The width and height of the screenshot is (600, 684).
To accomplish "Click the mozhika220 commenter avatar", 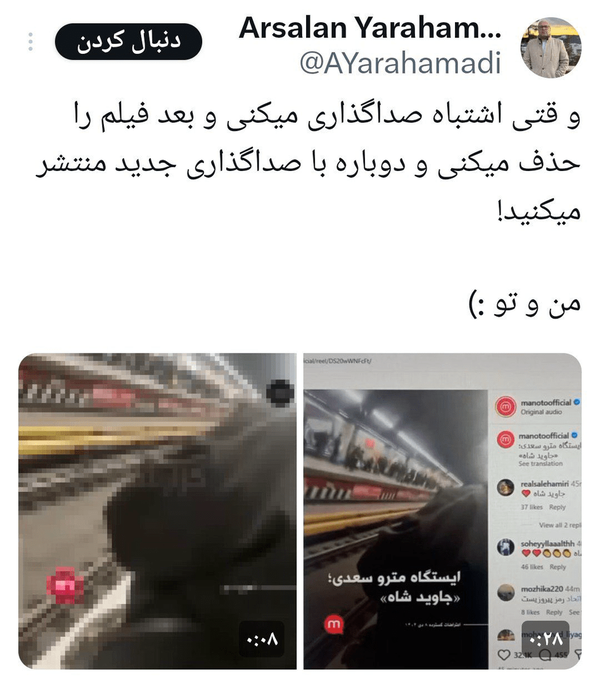I will pyautogui.click(x=505, y=592).
